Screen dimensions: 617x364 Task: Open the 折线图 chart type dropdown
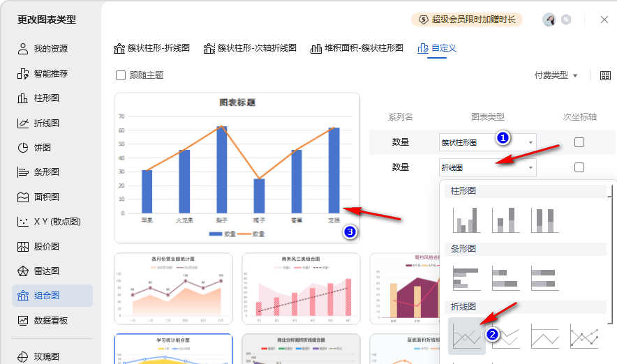tap(488, 167)
